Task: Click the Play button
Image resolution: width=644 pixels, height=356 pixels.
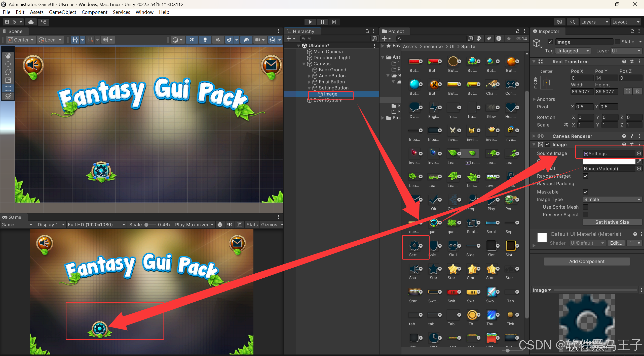Action: point(310,22)
